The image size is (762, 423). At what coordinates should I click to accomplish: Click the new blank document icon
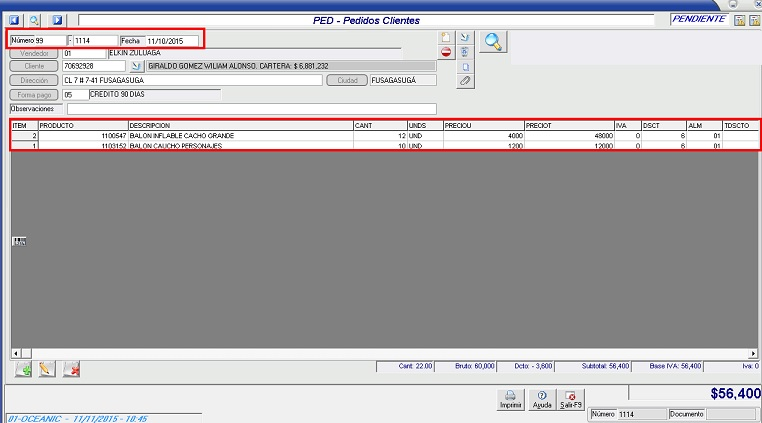[446, 38]
